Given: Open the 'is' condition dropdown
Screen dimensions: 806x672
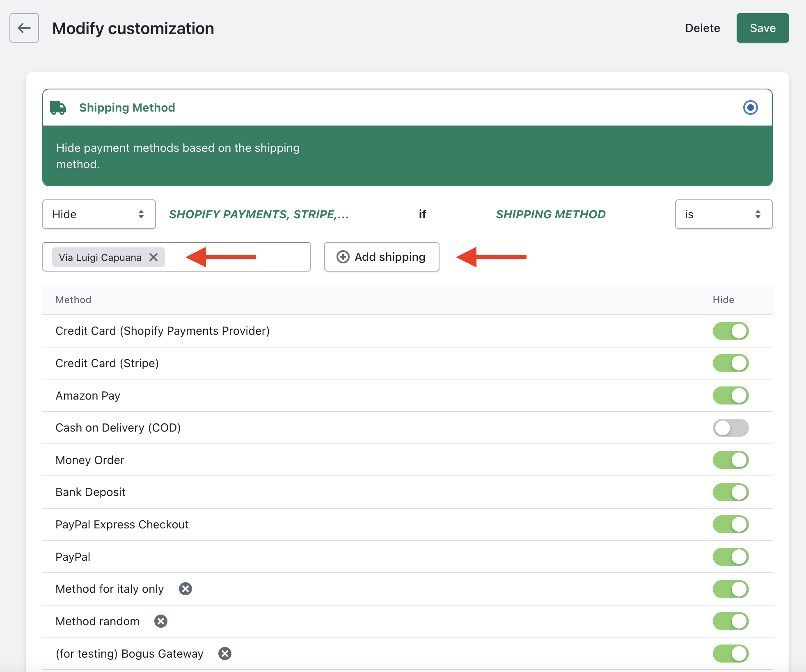Looking at the screenshot, I should coord(724,214).
